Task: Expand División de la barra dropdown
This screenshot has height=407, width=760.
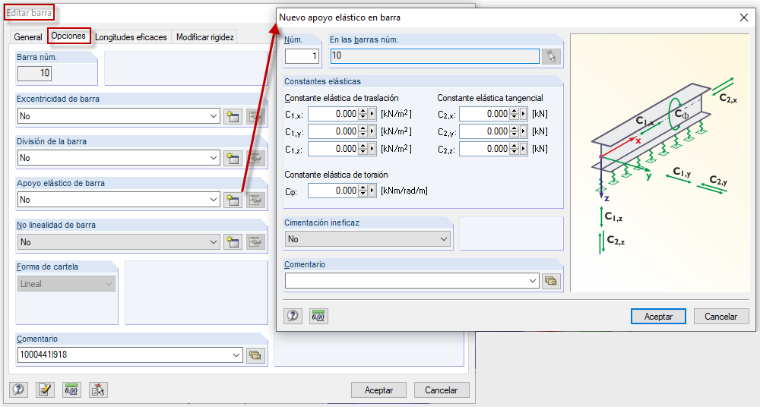Action: point(214,158)
